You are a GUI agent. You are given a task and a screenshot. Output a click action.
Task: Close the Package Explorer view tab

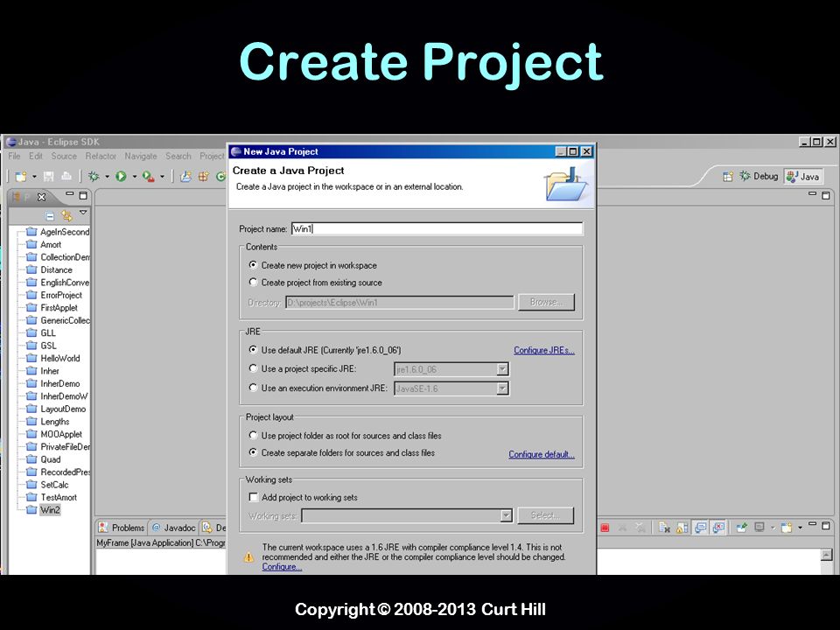coord(41,197)
